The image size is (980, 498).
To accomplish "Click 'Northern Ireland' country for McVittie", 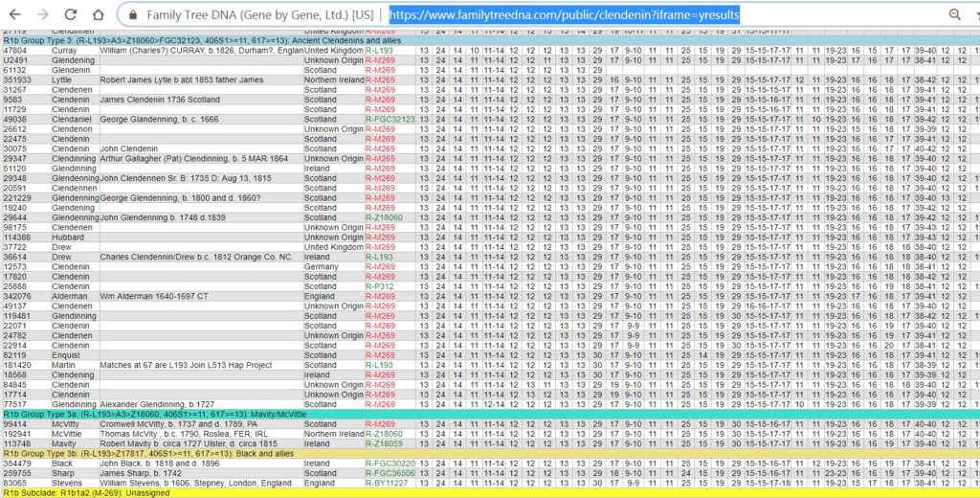I will coord(334,434).
